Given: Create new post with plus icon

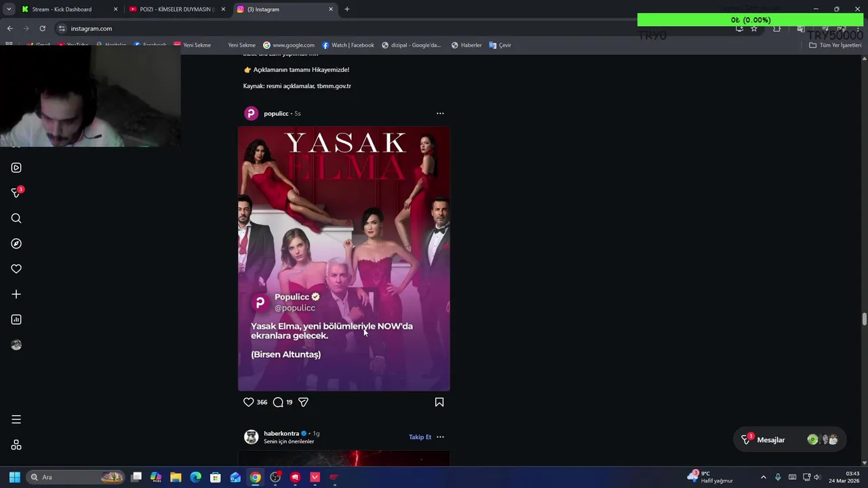Looking at the screenshot, I should (x=16, y=294).
